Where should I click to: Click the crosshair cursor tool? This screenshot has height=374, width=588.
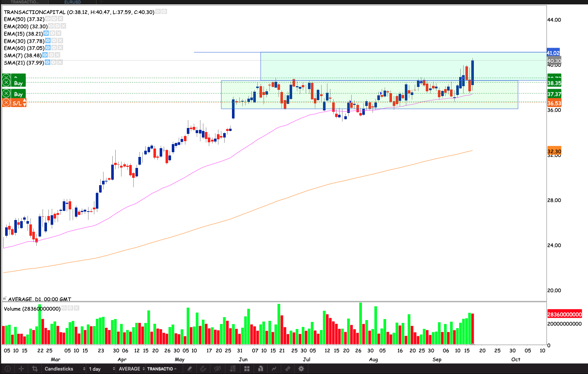(21, 369)
